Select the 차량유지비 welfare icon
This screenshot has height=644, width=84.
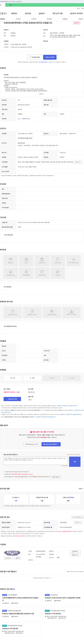pyautogui.click(x=42, y=259)
